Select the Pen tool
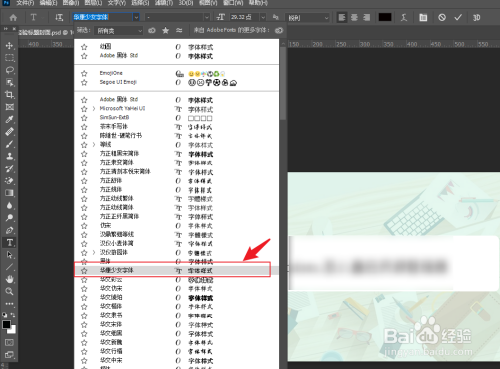This screenshot has height=369, width=500. 9,230
